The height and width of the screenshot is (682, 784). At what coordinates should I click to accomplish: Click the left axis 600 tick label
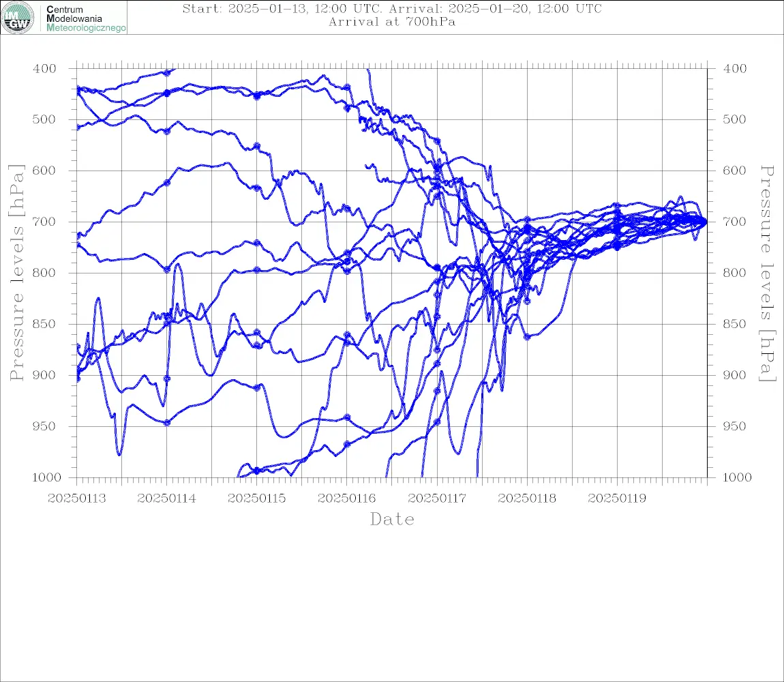[x=44, y=170]
